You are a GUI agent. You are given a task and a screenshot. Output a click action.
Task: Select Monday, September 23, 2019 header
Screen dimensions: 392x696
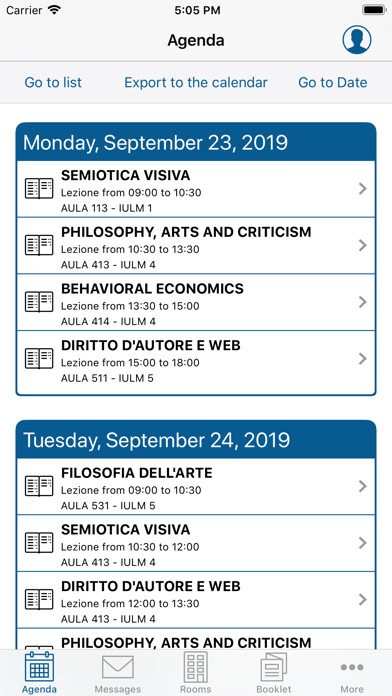(x=196, y=142)
